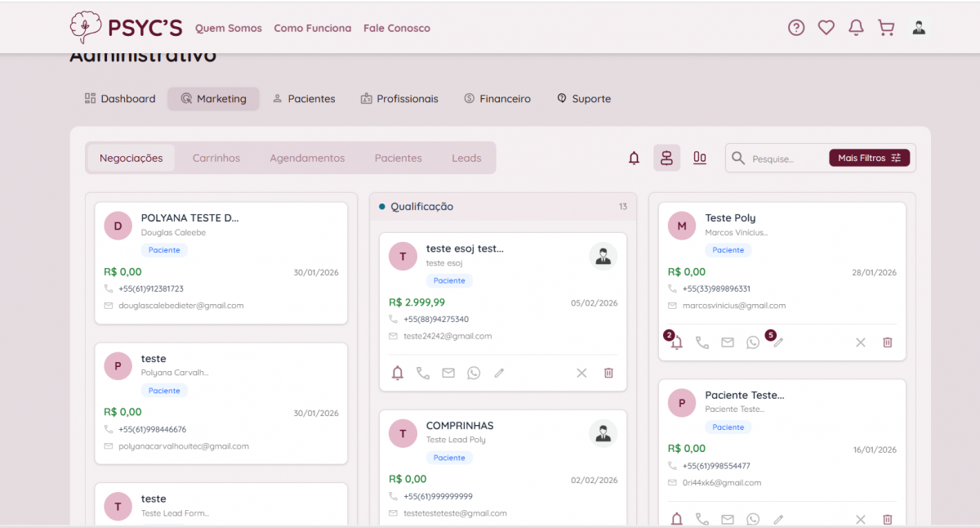Switch to the columns view layout button
The height and width of the screenshot is (528, 980).
pyautogui.click(x=700, y=158)
